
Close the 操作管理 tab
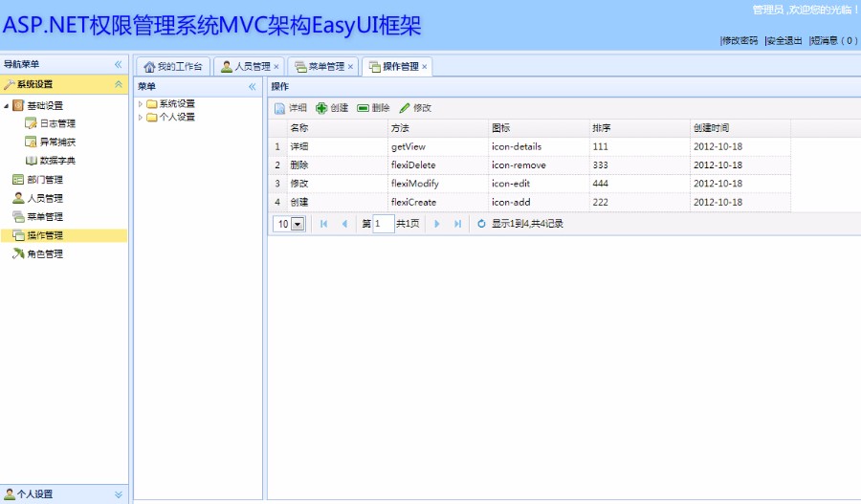[x=425, y=67]
